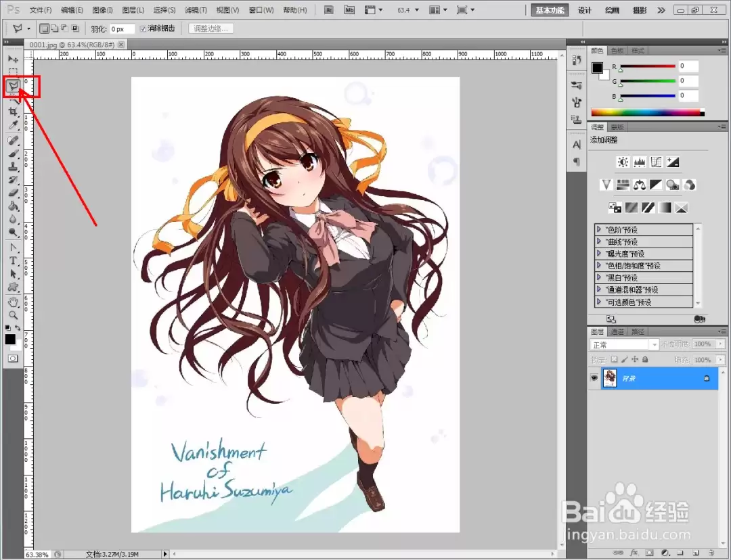Toggle visibility of the 背景 layer
This screenshot has height=560, width=731.
pyautogui.click(x=594, y=378)
